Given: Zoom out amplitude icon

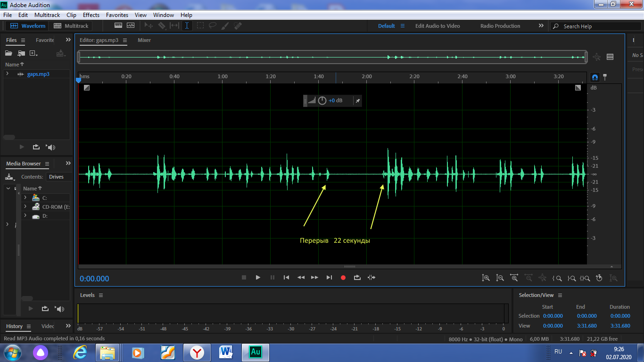Looking at the screenshot, I should click(500, 278).
